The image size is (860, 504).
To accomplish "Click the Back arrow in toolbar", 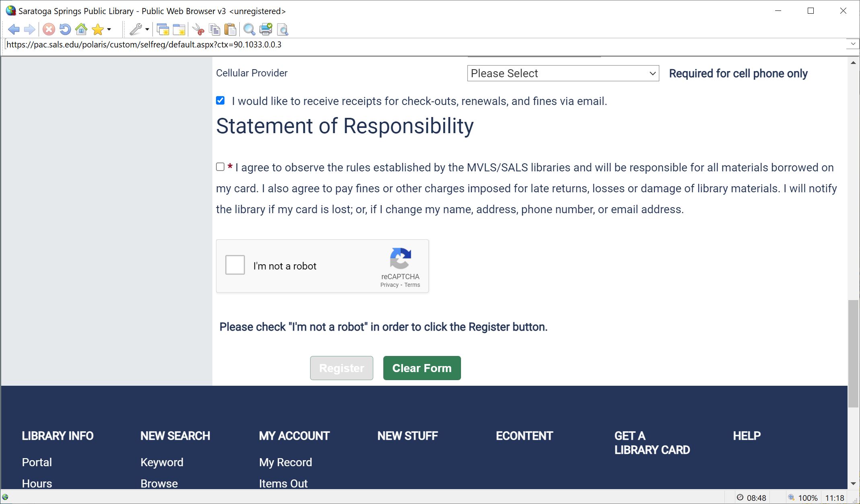I will [14, 29].
